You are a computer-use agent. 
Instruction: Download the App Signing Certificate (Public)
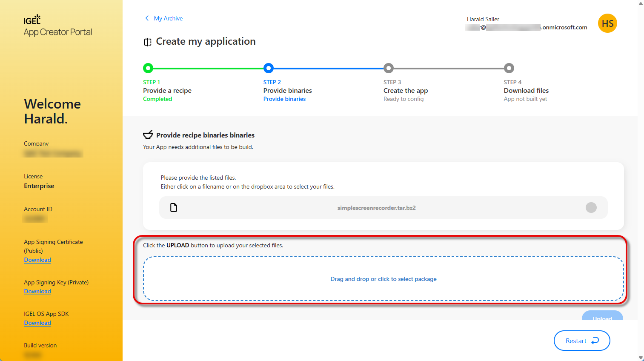(37, 260)
